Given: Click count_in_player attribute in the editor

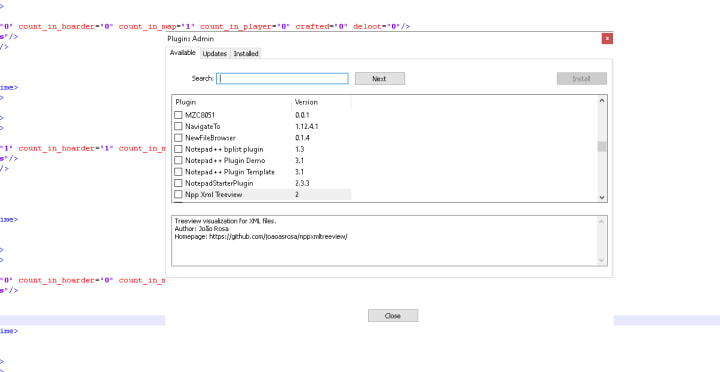Looking at the screenshot, I should click(236, 27).
